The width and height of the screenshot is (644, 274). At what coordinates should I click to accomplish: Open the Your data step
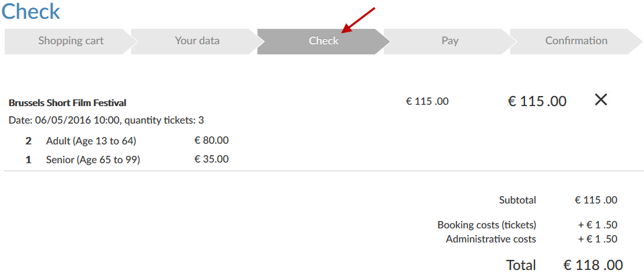(x=197, y=41)
